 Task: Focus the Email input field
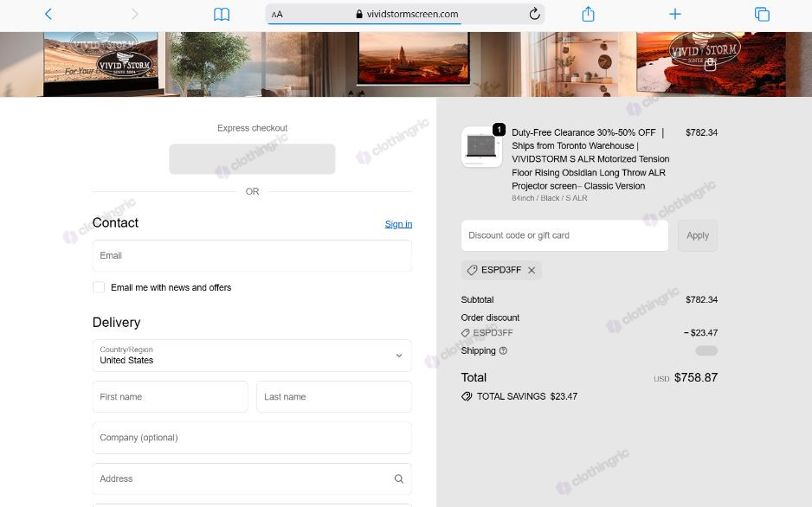252,255
